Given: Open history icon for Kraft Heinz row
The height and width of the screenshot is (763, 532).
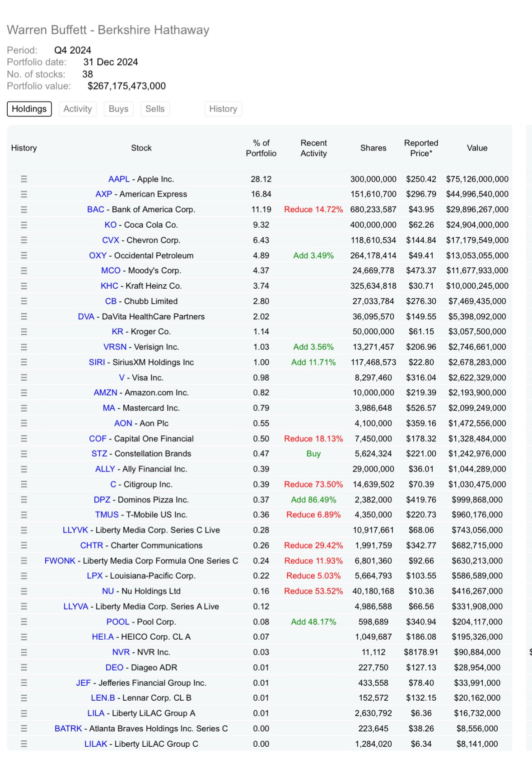Looking at the screenshot, I should tap(24, 286).
